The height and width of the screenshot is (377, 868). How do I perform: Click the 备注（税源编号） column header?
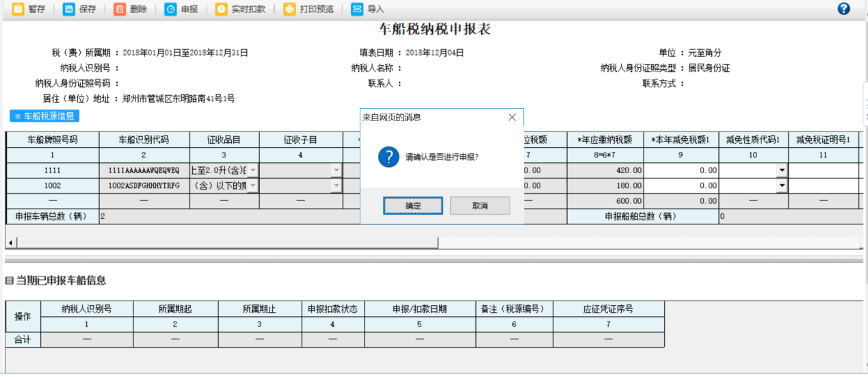[x=513, y=309]
